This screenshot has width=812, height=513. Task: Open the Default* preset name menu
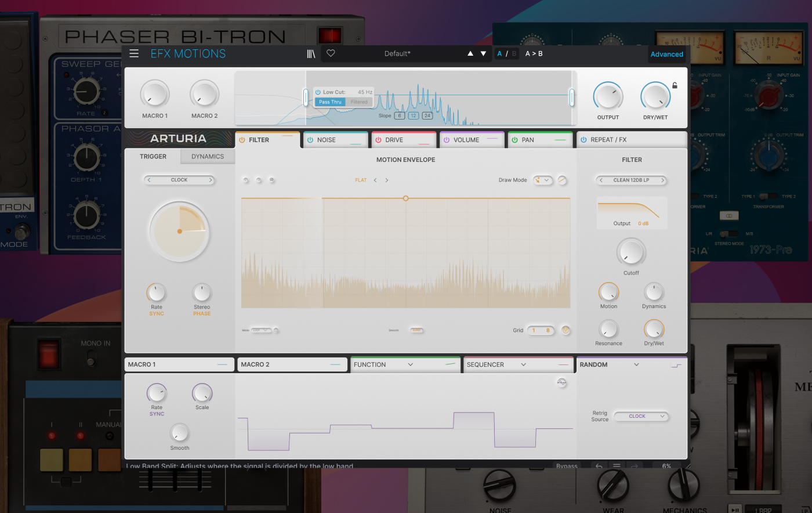[x=397, y=53]
